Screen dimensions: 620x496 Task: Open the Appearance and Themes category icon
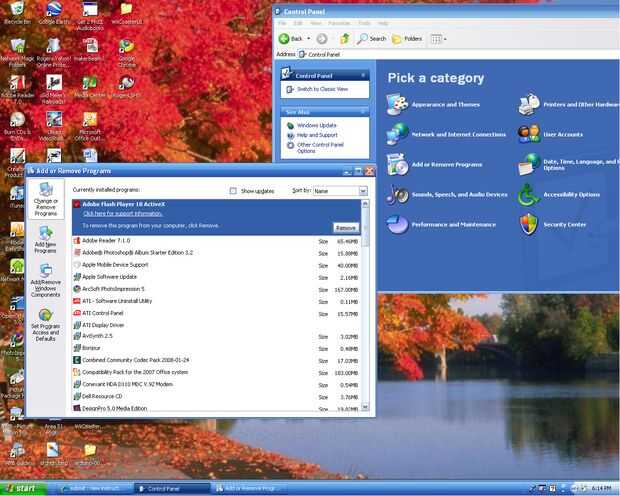(397, 104)
